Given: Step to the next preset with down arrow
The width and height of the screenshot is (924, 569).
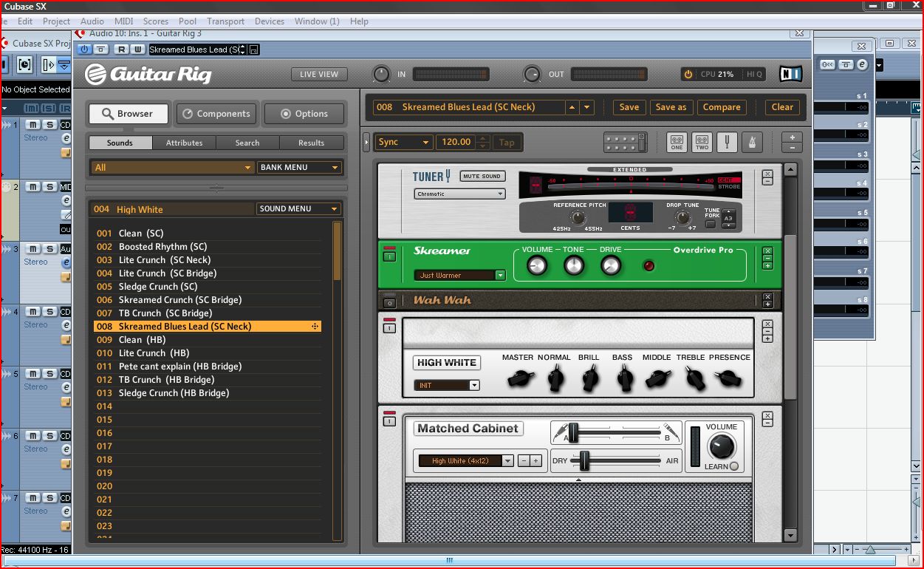Looking at the screenshot, I should click(587, 107).
